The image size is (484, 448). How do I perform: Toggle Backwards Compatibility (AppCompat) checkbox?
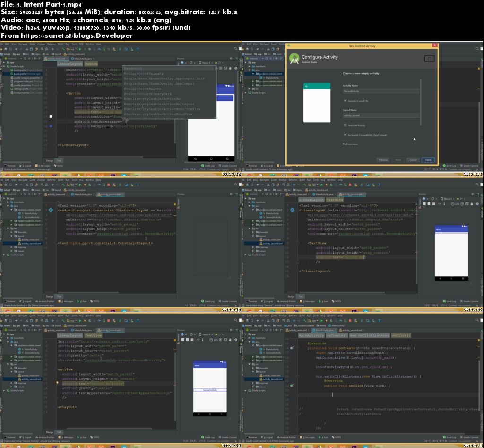click(x=346, y=135)
